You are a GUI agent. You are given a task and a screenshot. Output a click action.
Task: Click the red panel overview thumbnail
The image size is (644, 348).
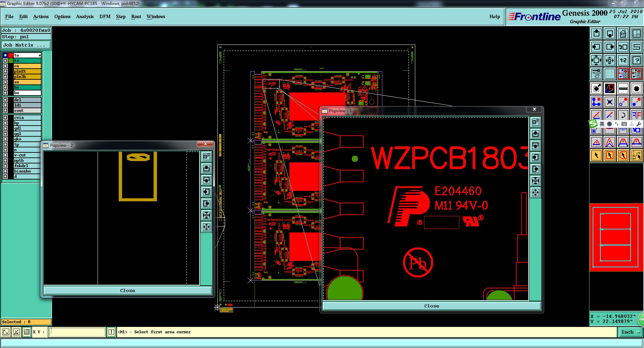[x=616, y=237]
